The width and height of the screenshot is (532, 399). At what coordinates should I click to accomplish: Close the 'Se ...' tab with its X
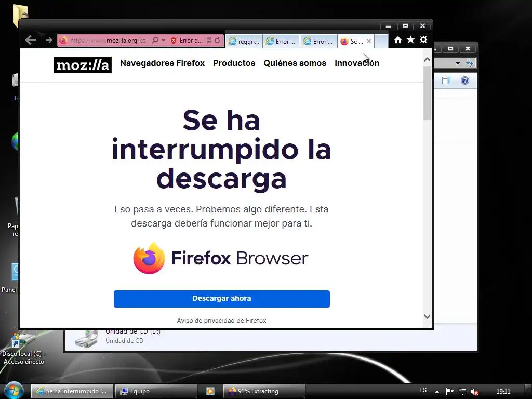tap(369, 41)
